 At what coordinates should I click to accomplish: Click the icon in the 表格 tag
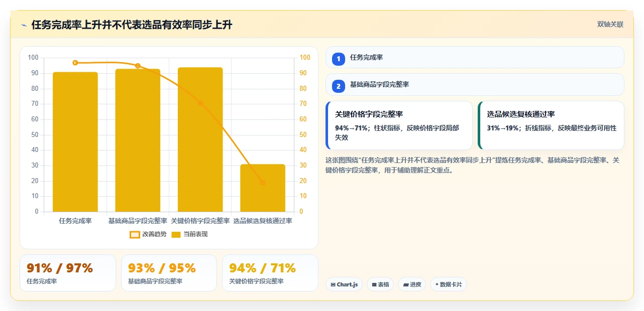[374, 285]
